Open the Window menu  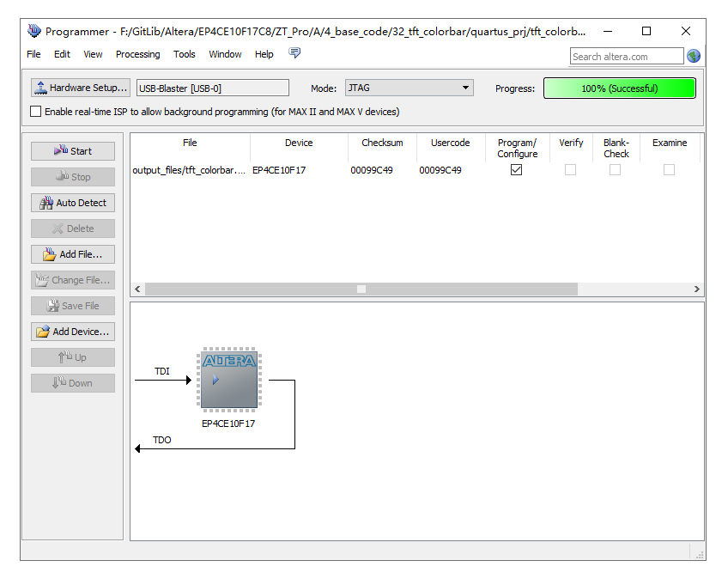[x=225, y=54]
